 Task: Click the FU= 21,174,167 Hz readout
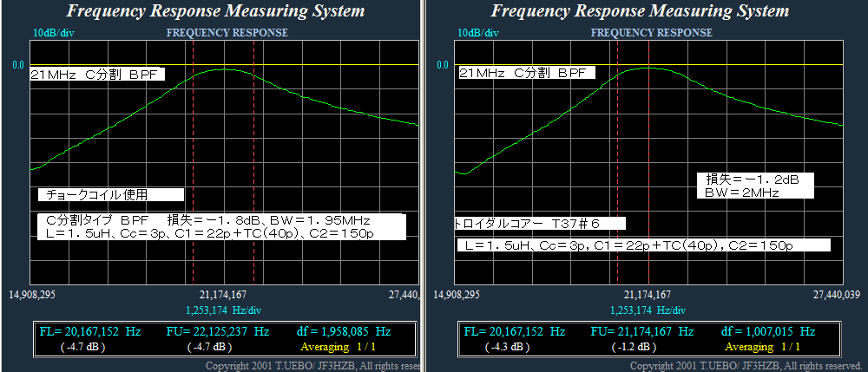(x=641, y=331)
